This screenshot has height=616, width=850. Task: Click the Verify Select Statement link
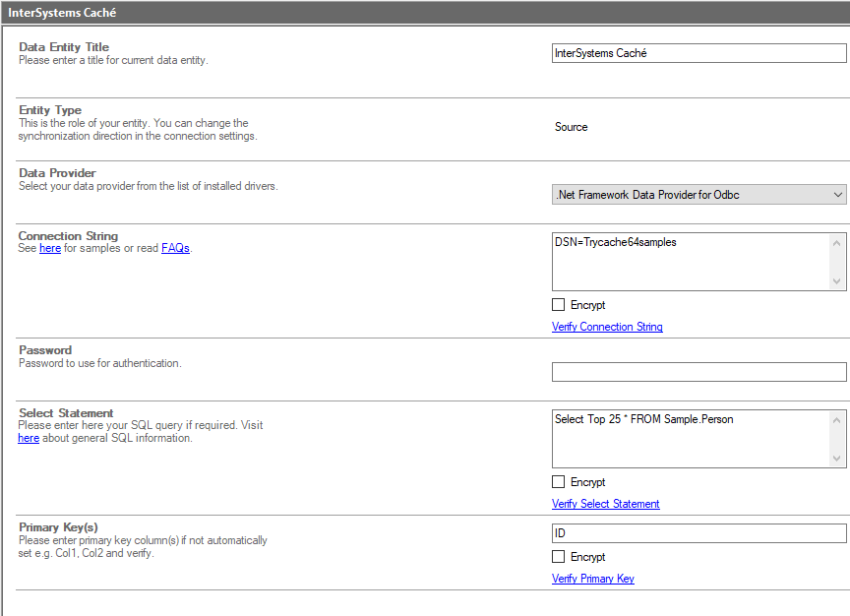tap(605, 504)
